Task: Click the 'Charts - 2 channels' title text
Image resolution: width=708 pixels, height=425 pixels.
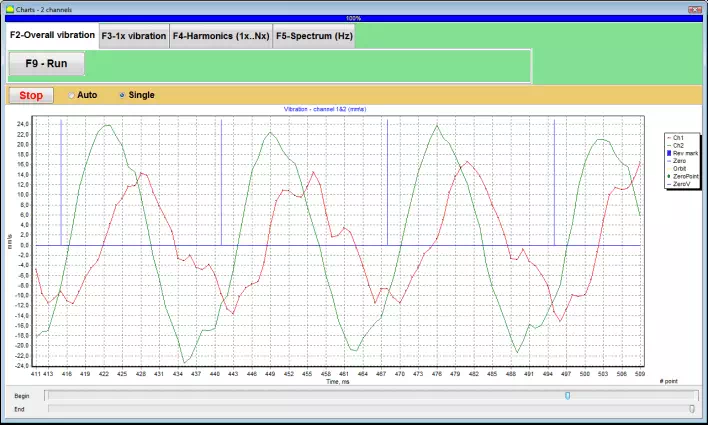Action: point(44,9)
